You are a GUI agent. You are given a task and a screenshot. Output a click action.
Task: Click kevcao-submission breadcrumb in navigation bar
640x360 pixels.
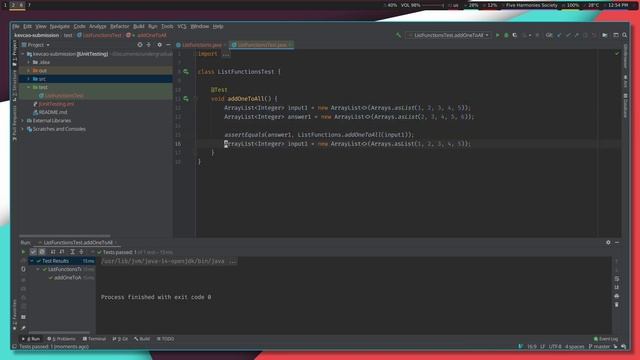(x=37, y=36)
